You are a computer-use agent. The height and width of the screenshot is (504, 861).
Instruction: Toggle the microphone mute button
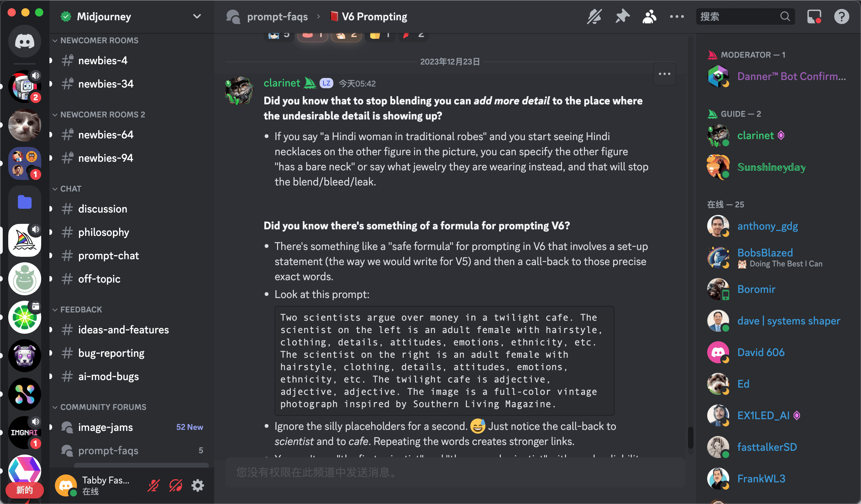153,485
